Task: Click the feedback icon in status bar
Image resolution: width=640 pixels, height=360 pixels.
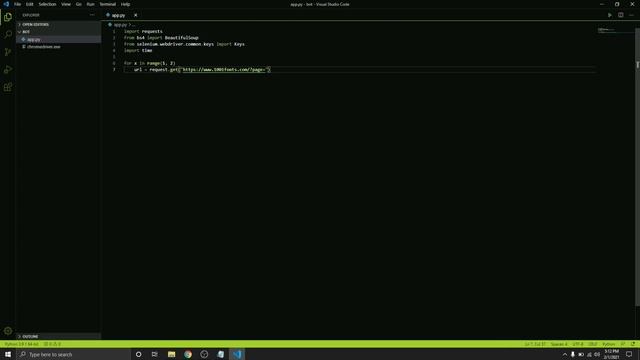Action: coord(623,344)
